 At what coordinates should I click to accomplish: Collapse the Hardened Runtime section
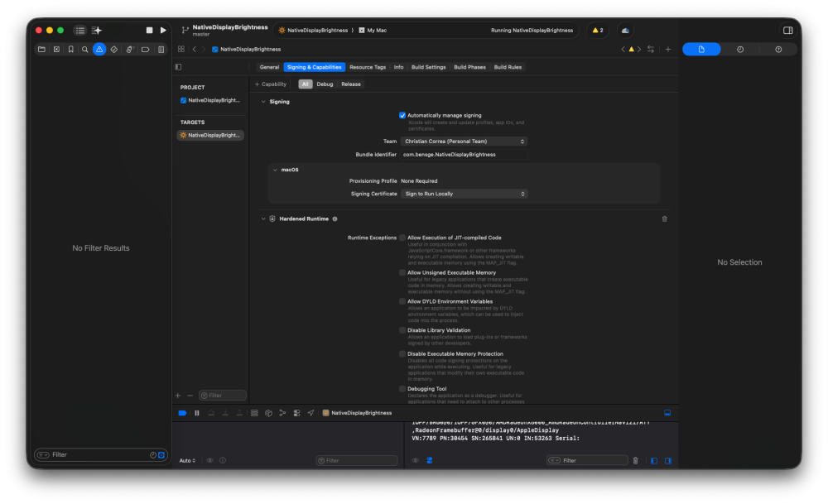tap(263, 218)
